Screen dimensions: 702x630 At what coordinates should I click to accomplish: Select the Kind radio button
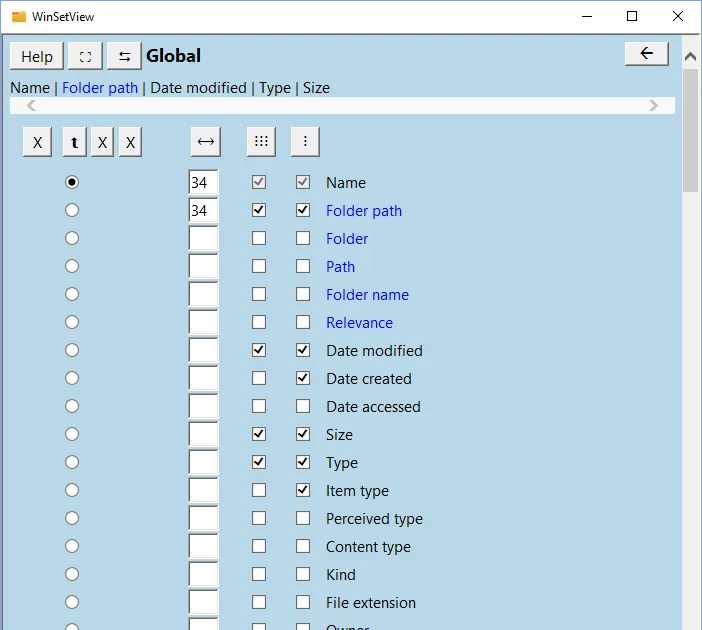point(72,574)
